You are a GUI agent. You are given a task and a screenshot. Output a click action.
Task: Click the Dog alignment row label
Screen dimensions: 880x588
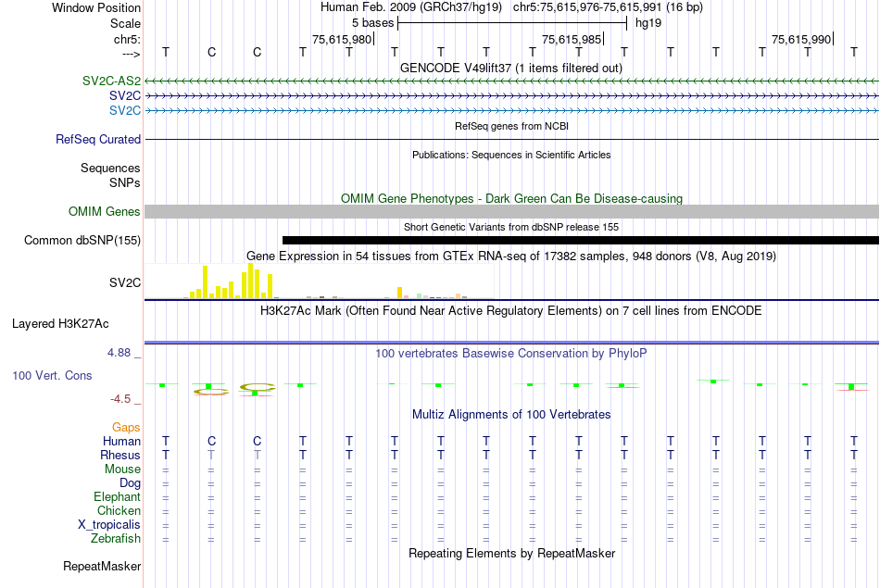coord(130,483)
